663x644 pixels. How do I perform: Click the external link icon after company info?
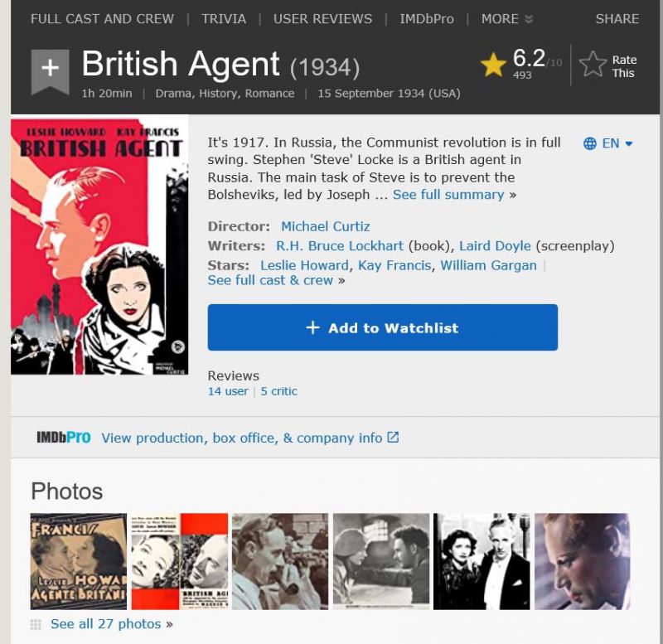tap(393, 437)
